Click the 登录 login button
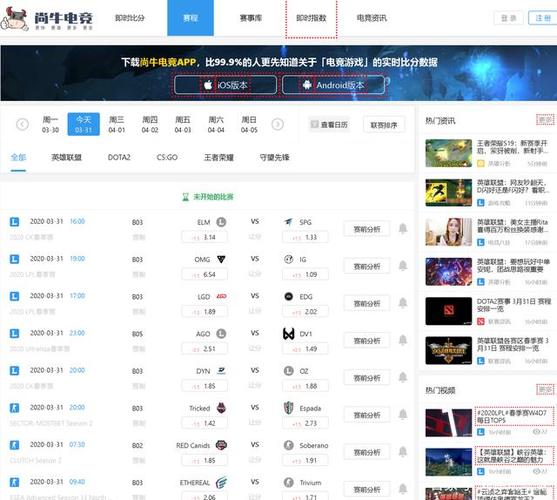 508,18
